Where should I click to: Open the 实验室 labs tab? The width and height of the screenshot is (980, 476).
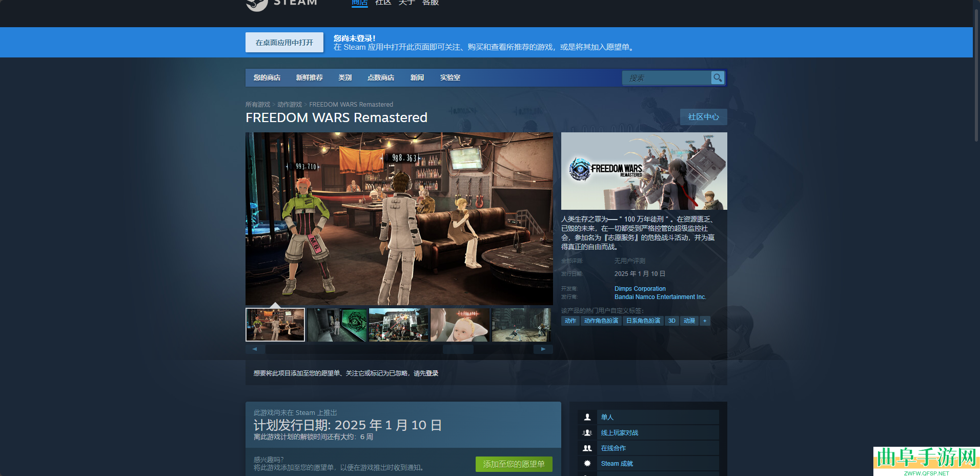(x=450, y=77)
